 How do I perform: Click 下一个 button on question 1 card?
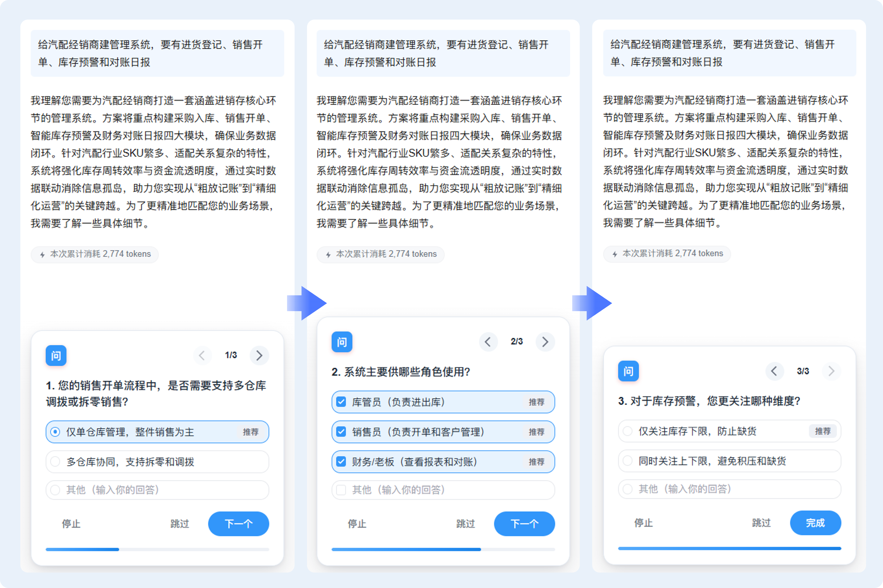click(x=238, y=524)
